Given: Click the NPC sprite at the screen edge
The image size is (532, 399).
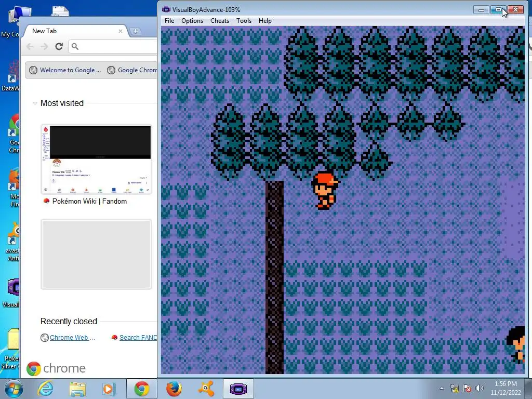Looking at the screenshot, I should pyautogui.click(x=515, y=345).
